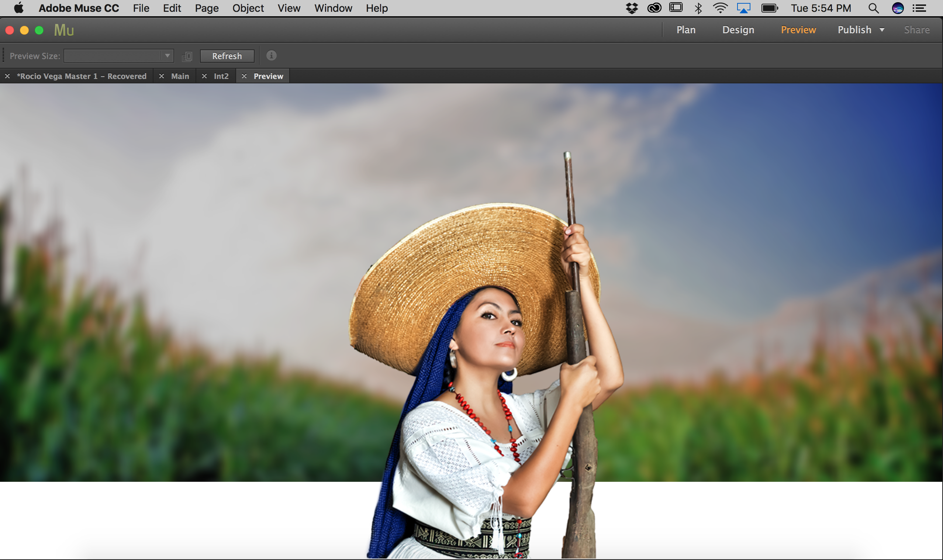Open the Page menu
Screen dimensions: 943x560
tap(206, 8)
